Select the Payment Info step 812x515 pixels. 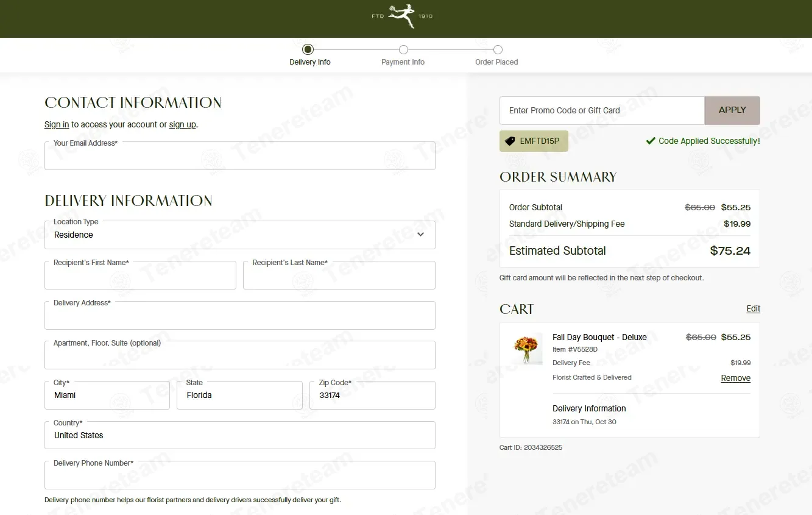point(403,50)
